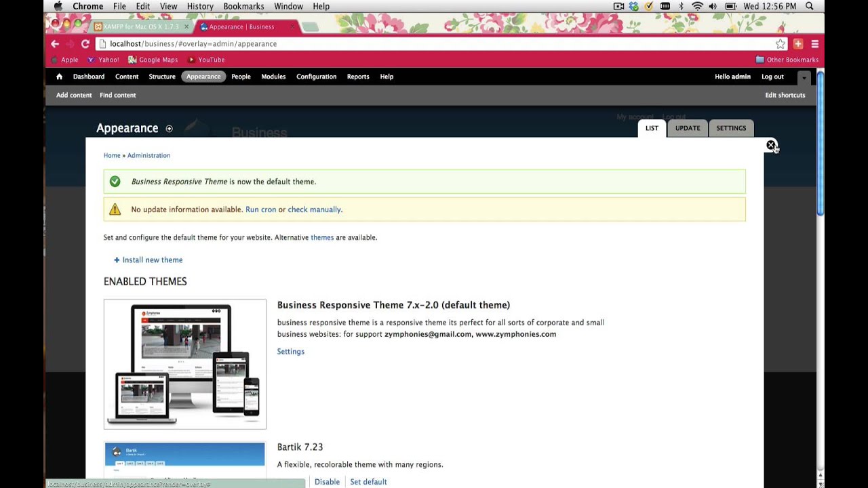Click the menu bar clock Wed 12:56 PM
The height and width of the screenshot is (488, 868).
point(770,6)
